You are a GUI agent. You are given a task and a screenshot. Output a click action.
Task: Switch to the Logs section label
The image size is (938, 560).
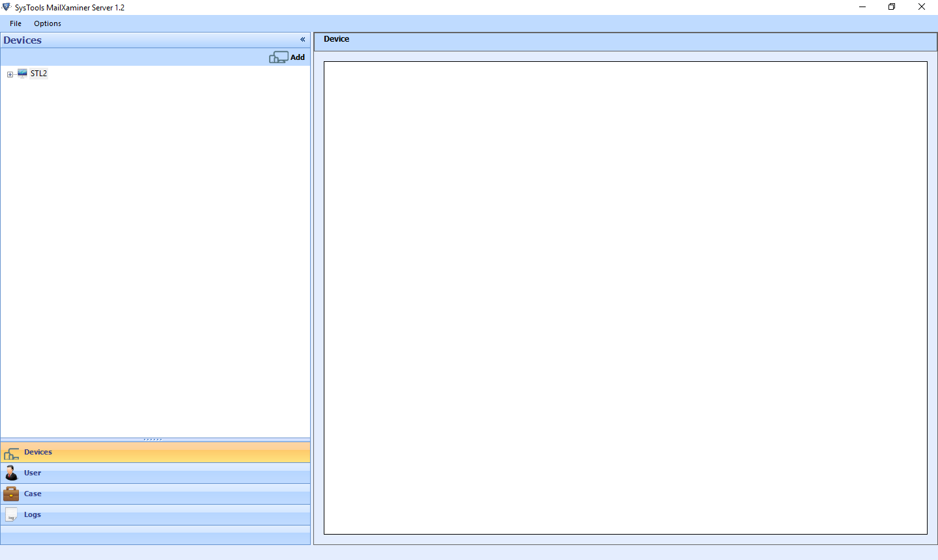pyautogui.click(x=33, y=514)
